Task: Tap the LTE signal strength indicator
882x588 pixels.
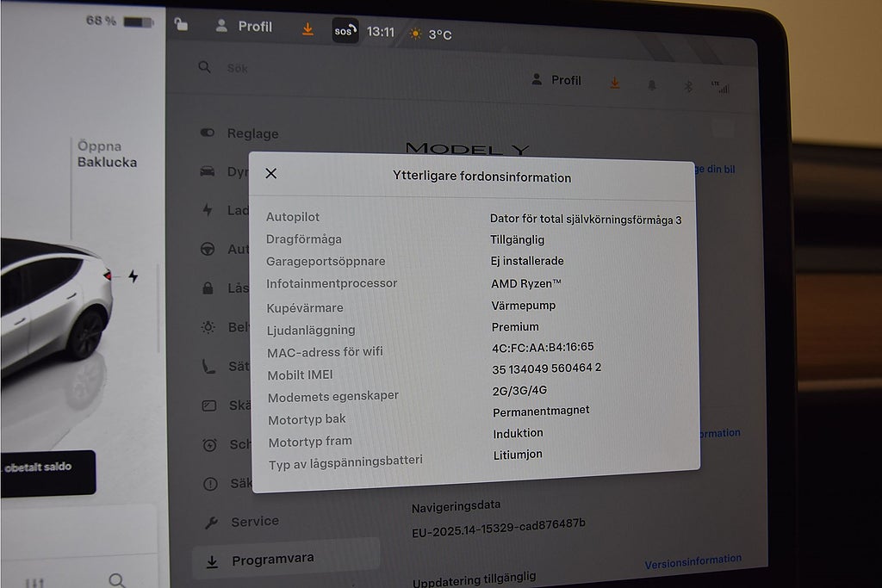Action: [x=719, y=87]
